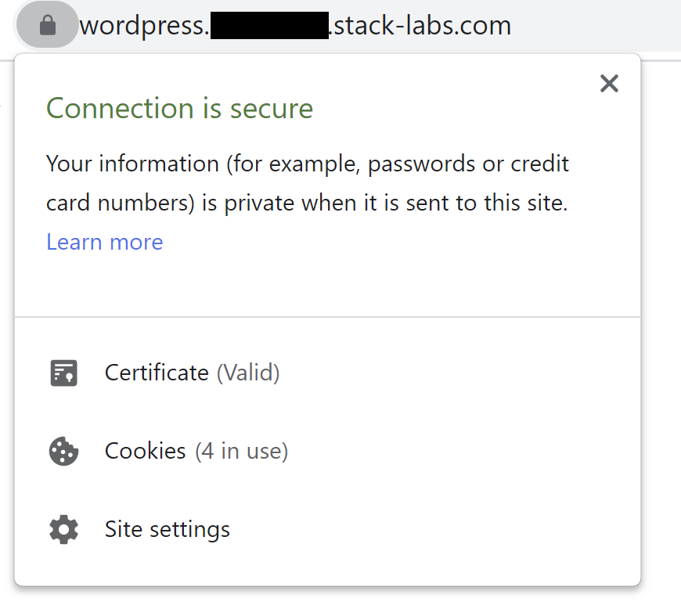Click the X to close the security dialog
Image resolution: width=681 pixels, height=616 pixels.
tap(609, 83)
